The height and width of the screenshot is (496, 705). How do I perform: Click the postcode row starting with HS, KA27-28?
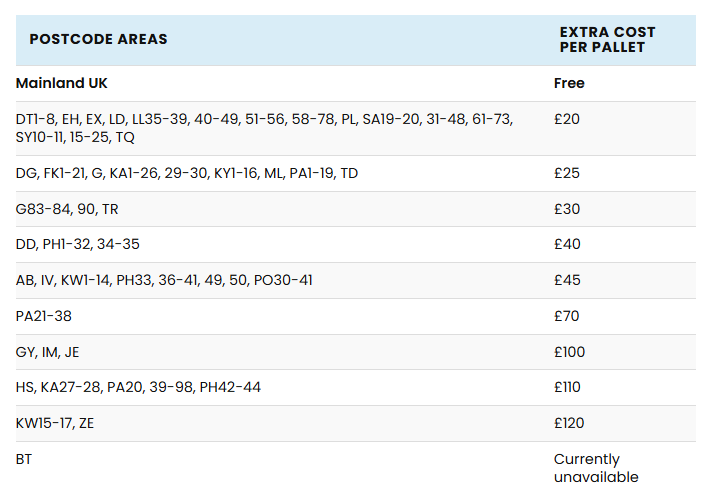(x=138, y=388)
